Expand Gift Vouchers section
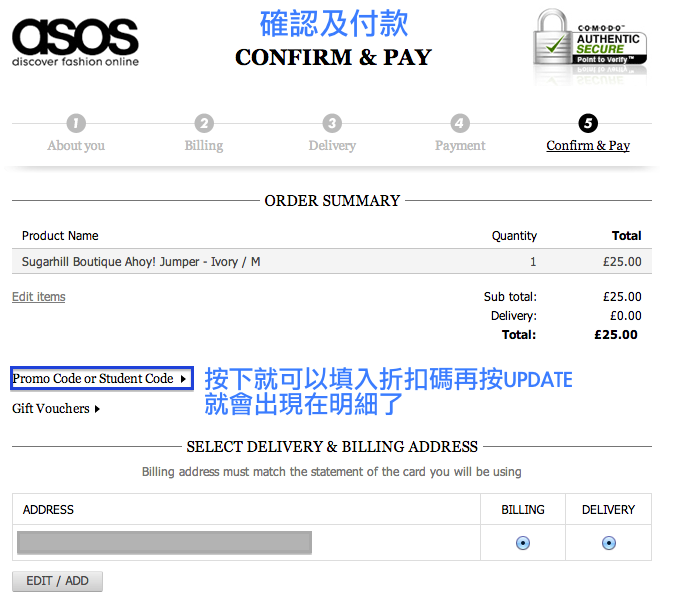678x612 pixels. click(56, 409)
